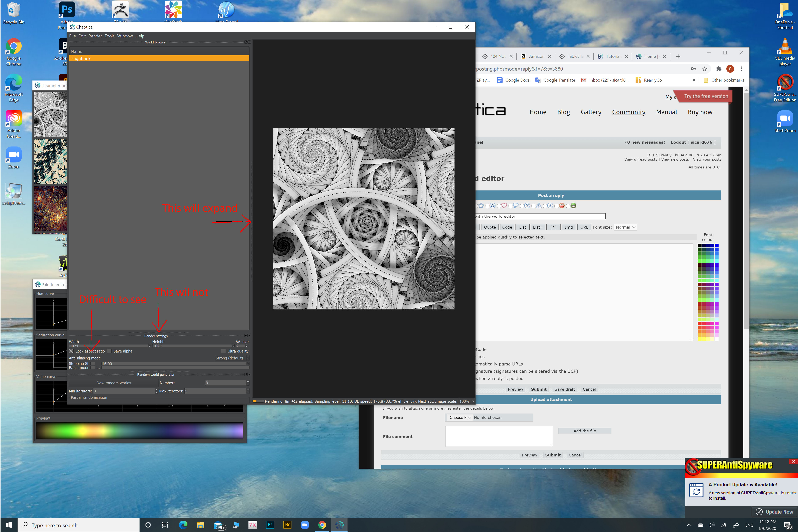Open the Font size Normal dropdown
The image size is (798, 532).
[625, 227]
